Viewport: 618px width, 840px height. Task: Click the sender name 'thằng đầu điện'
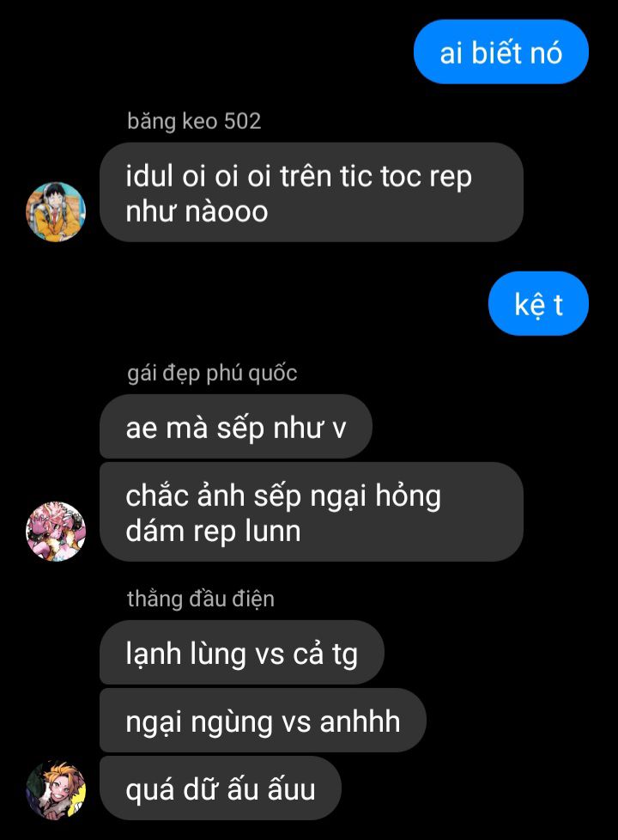click(201, 599)
